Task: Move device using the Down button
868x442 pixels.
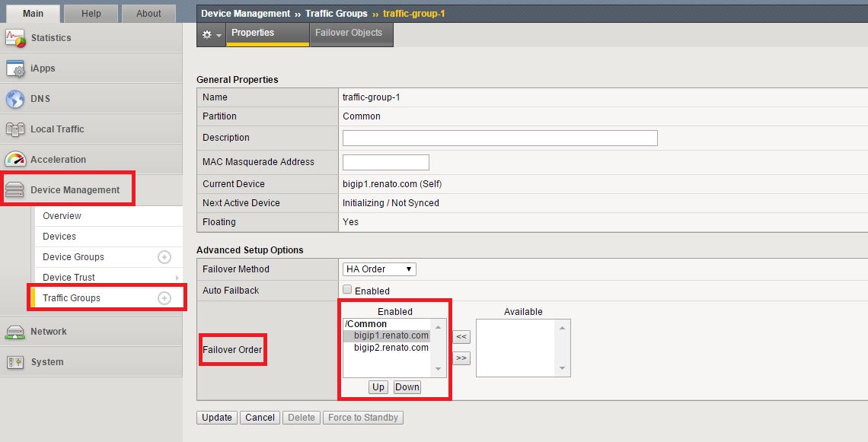Action: pos(407,387)
